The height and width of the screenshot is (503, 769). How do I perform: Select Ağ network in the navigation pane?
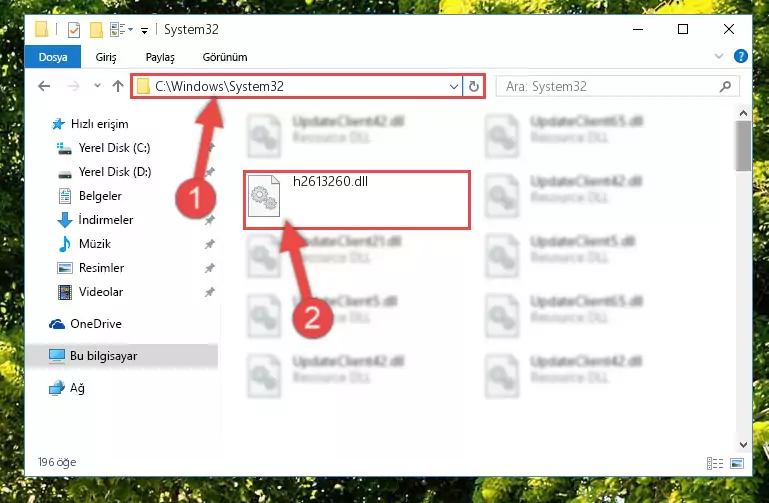coord(67,388)
